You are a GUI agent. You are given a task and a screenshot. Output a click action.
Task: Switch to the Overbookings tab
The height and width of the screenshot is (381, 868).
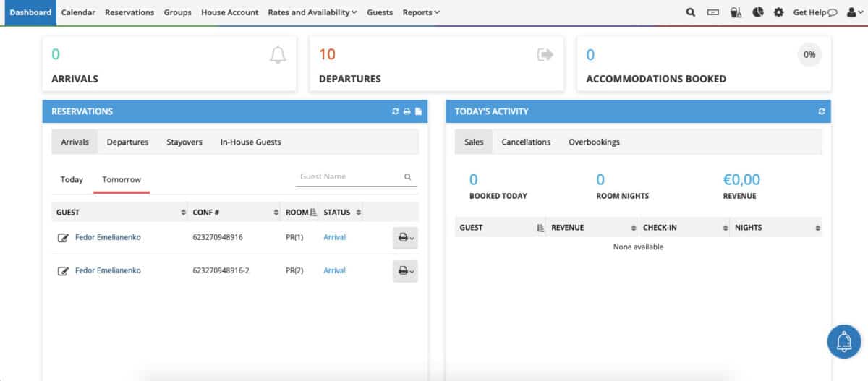click(x=594, y=142)
